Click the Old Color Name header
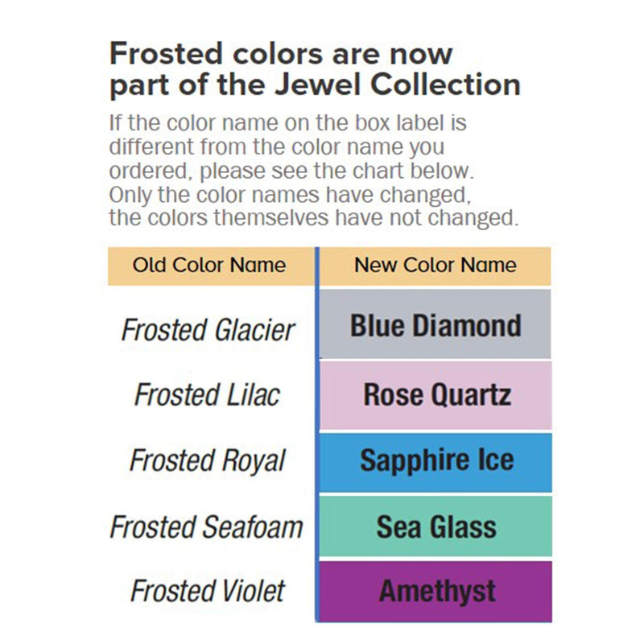The image size is (644, 644). pyautogui.click(x=211, y=266)
